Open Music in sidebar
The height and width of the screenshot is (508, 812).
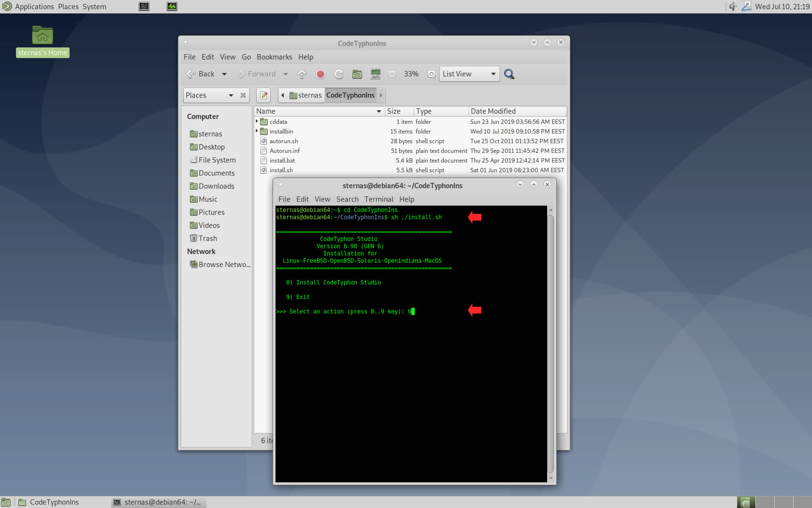point(203,199)
